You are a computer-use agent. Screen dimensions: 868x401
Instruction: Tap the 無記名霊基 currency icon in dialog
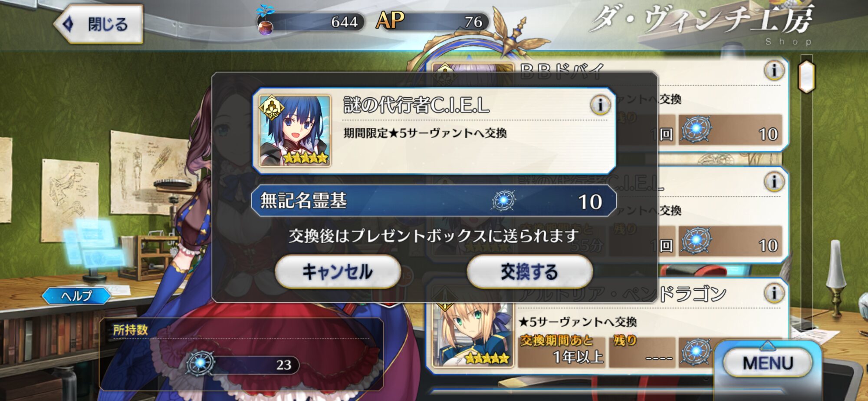click(503, 201)
